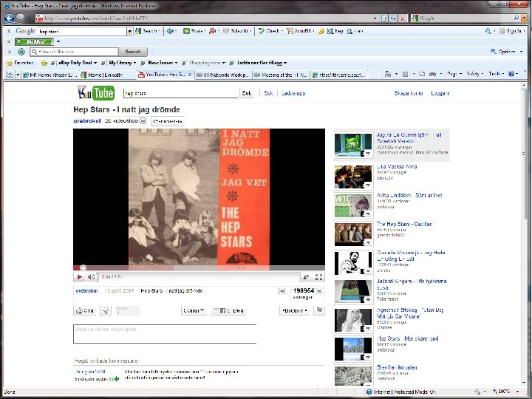Play the Hep Stars video
532x399 pixels.
(79, 277)
